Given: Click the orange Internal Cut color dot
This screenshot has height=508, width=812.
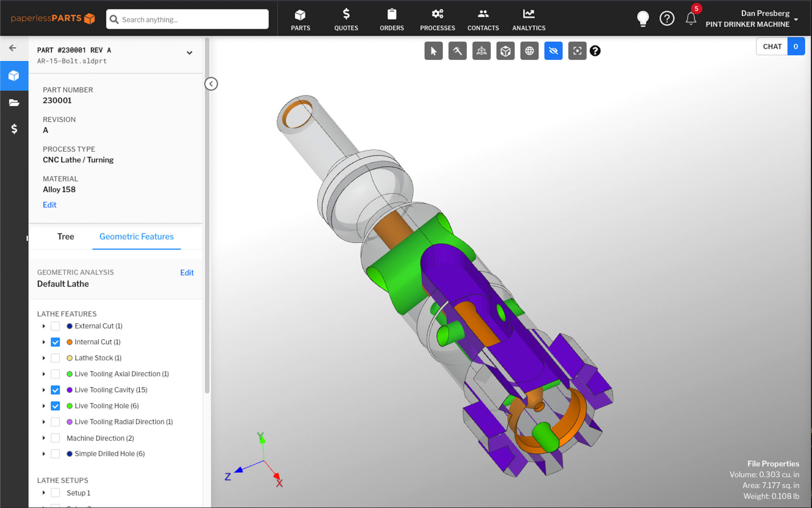Looking at the screenshot, I should [69, 342].
